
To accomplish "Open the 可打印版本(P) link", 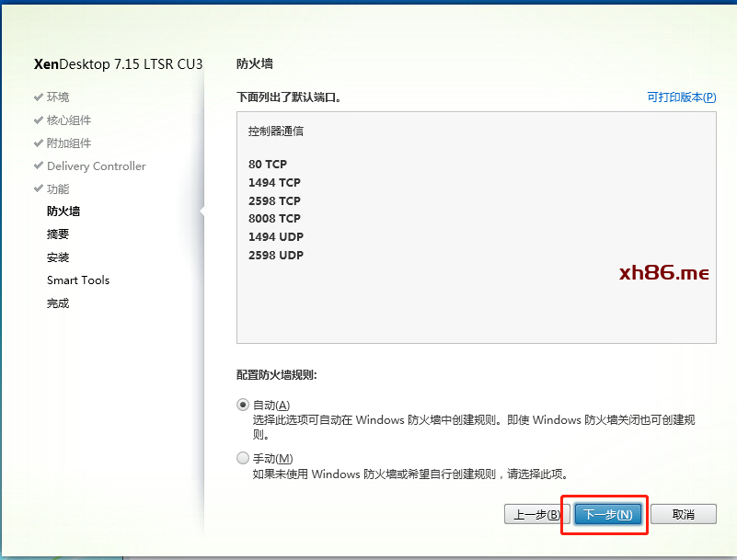I will click(x=681, y=97).
